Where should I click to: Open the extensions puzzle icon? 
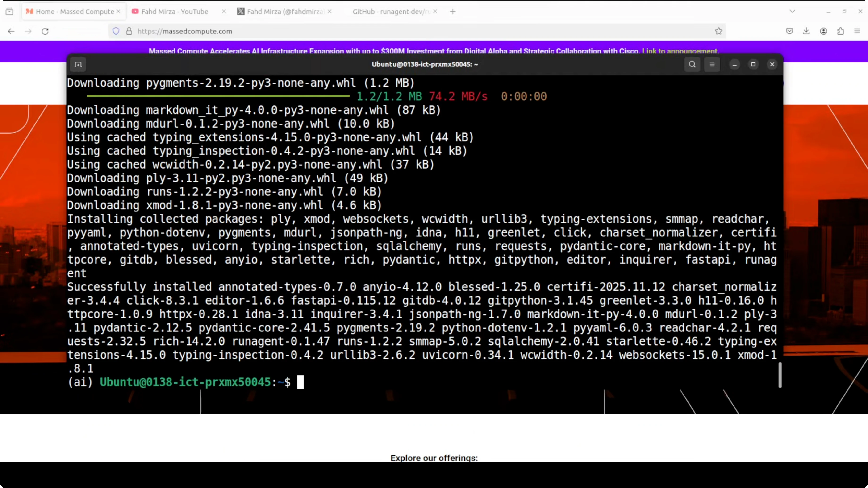click(840, 31)
